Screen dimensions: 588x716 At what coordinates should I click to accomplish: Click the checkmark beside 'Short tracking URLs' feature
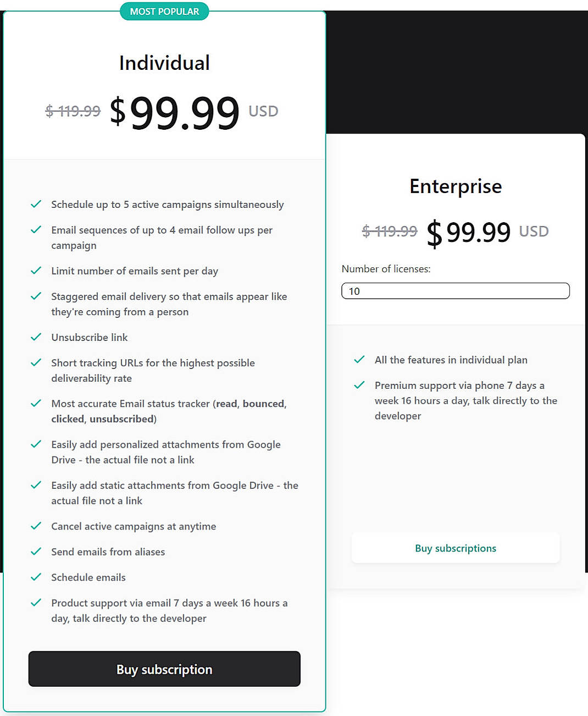click(x=36, y=362)
